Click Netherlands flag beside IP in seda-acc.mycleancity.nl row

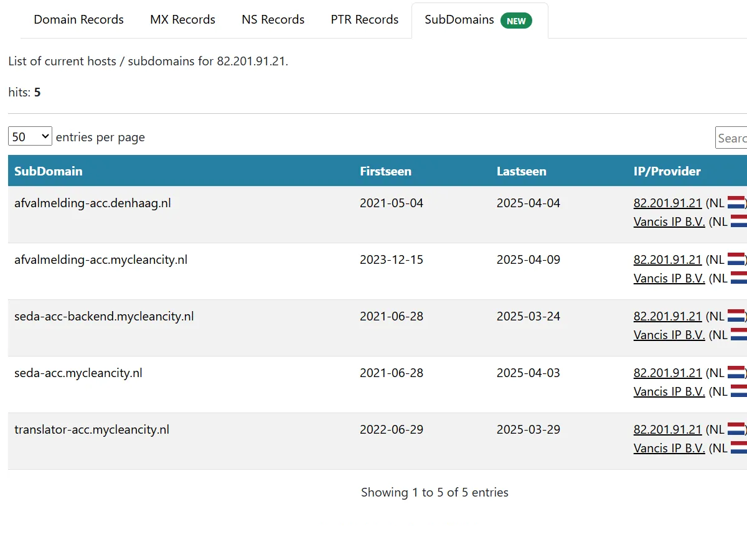coord(736,373)
